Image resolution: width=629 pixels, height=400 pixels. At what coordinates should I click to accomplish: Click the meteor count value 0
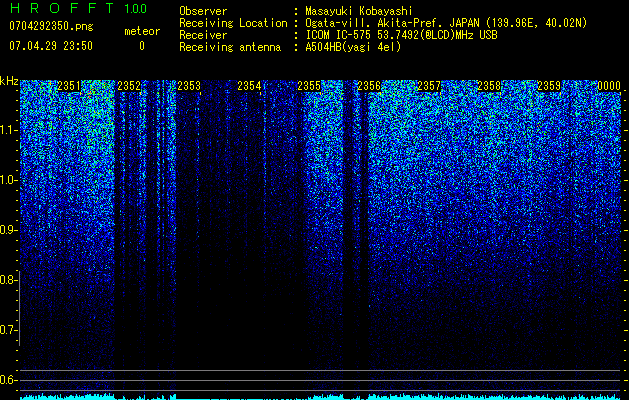pos(142,46)
